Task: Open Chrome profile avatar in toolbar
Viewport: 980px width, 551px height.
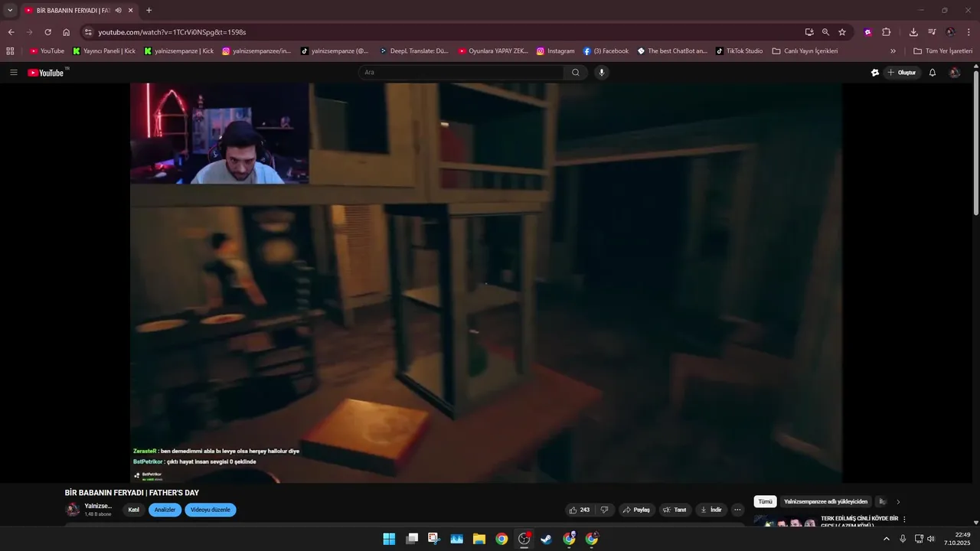Action: 950,32
